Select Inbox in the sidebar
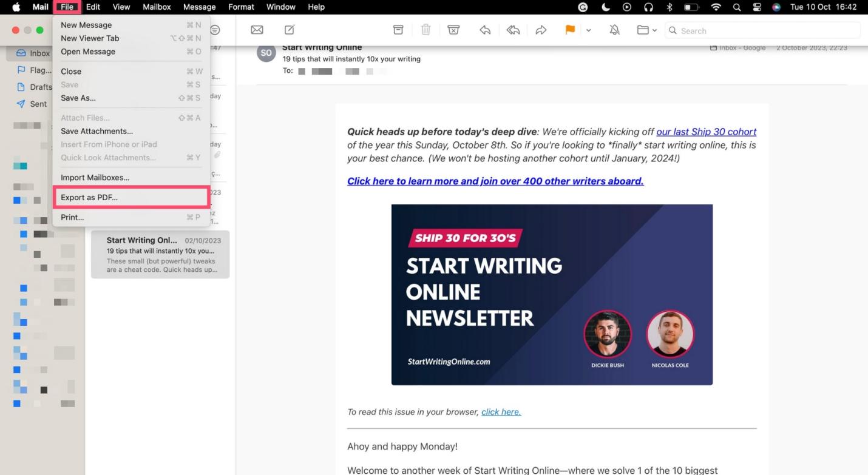Screen dimensions: 868x475 [33, 53]
